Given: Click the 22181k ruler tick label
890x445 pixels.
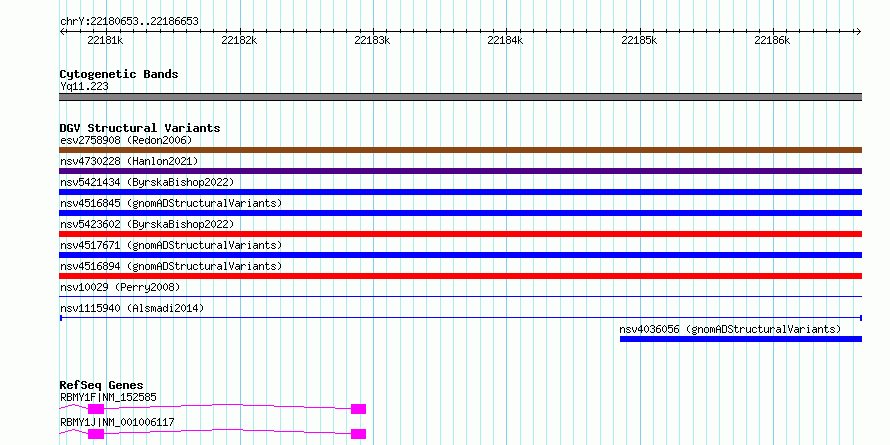Looking at the screenshot, I should point(105,40).
